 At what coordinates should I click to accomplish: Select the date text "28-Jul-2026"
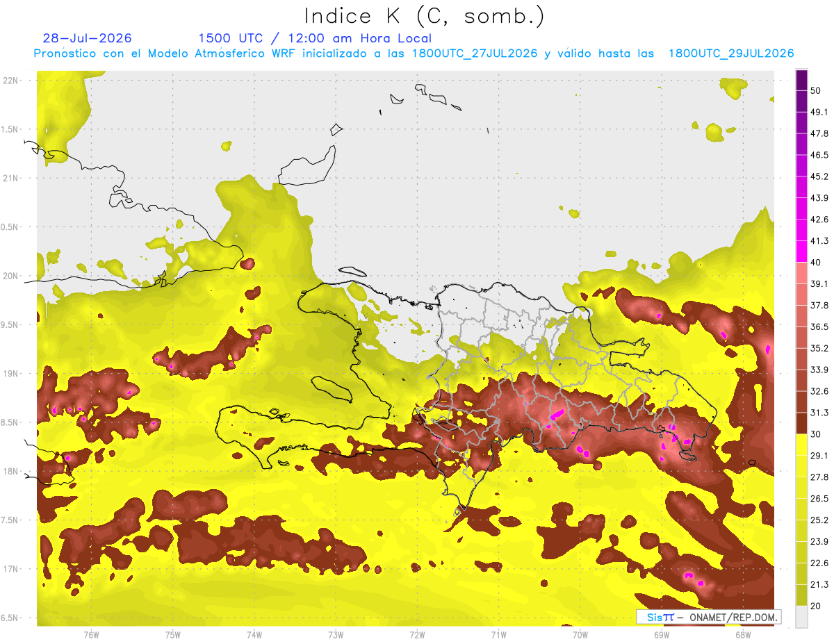click(88, 38)
